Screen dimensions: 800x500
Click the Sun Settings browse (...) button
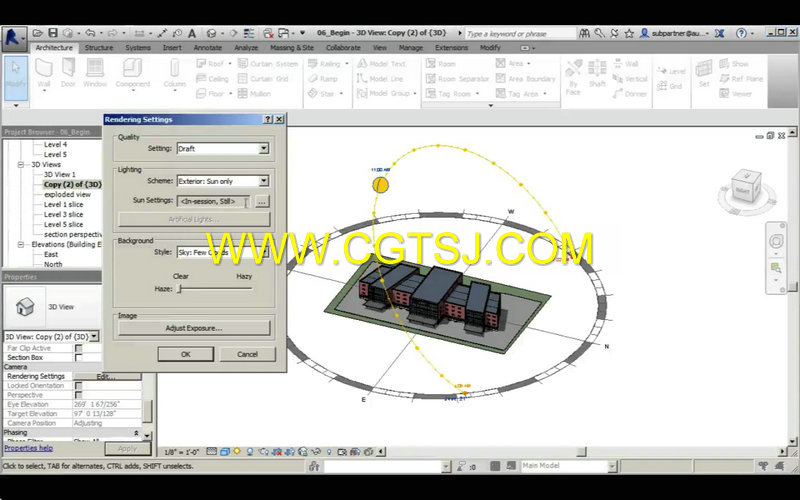(262, 202)
